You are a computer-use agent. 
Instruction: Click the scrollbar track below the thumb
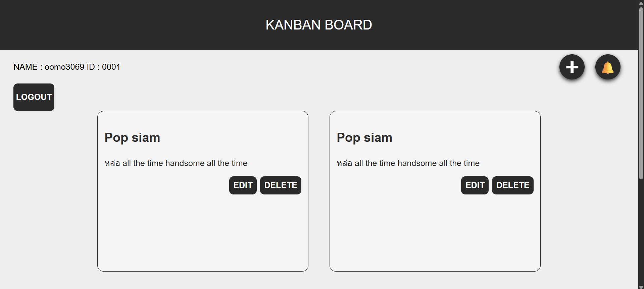point(641,231)
